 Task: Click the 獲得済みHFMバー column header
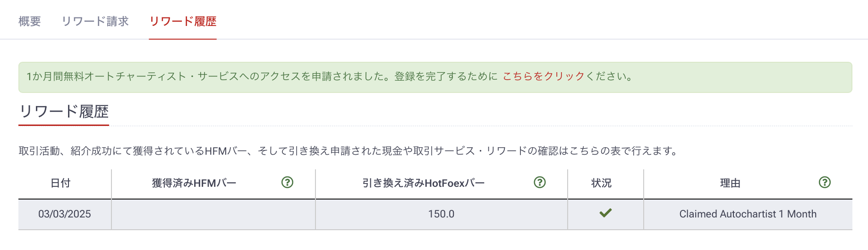click(194, 183)
